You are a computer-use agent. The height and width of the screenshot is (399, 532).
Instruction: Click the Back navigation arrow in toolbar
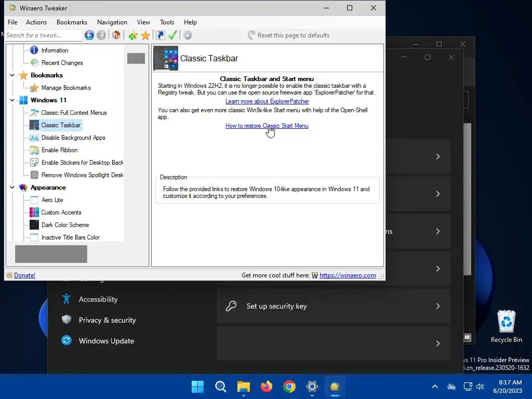pyautogui.click(x=89, y=35)
